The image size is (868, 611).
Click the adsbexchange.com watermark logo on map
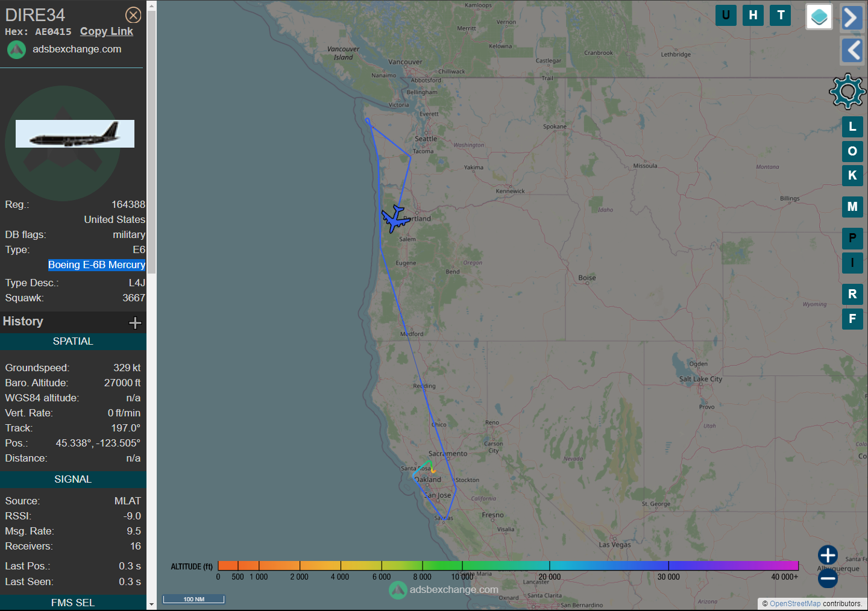coord(398,590)
